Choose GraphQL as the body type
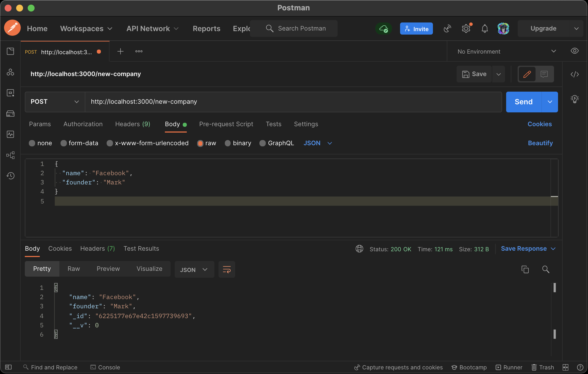 coord(276,143)
